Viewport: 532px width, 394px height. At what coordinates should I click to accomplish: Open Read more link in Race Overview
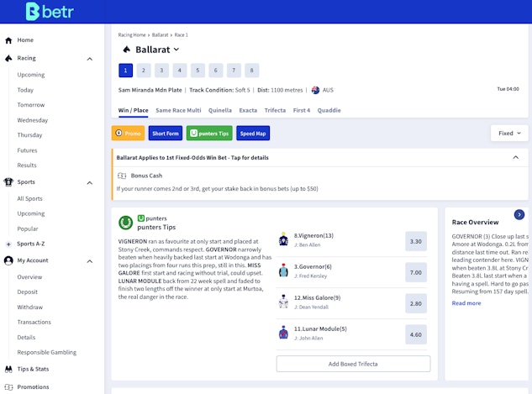pyautogui.click(x=466, y=303)
